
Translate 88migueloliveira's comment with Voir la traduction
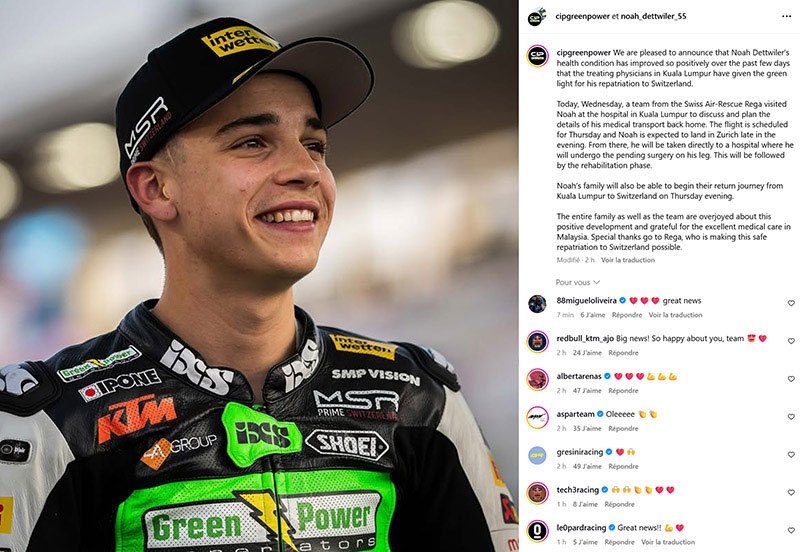point(675,315)
